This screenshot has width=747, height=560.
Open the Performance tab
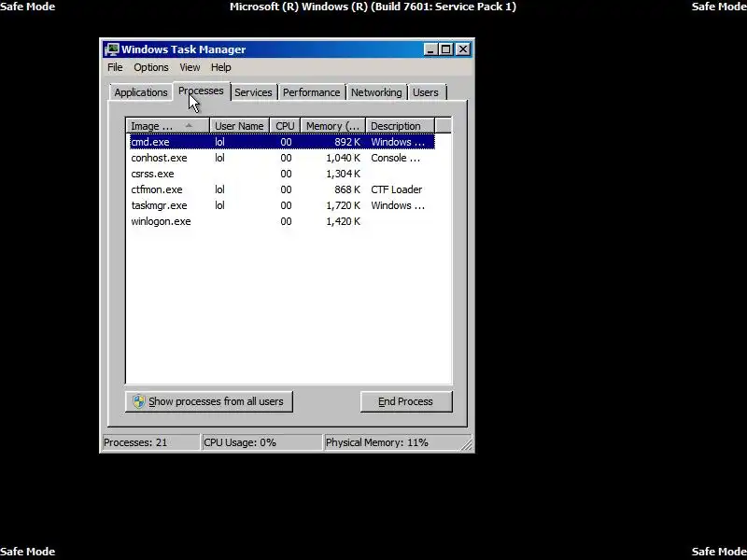(312, 92)
